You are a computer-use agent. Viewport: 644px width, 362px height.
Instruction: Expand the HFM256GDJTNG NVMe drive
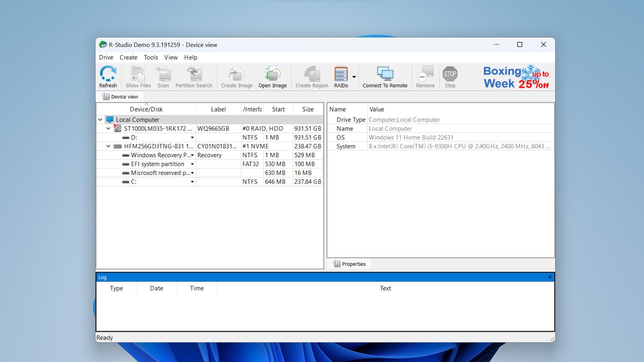(108, 146)
